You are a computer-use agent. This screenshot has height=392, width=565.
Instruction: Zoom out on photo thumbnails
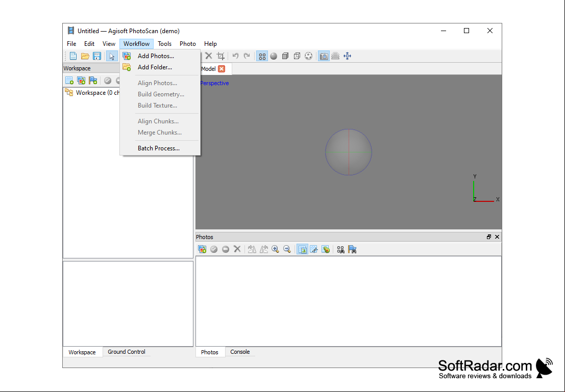(x=287, y=249)
